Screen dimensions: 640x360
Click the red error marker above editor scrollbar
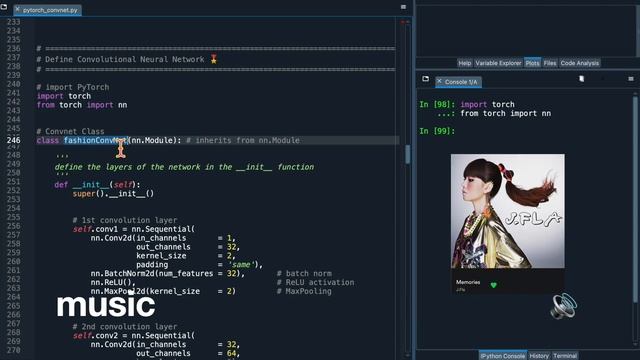pyautogui.click(x=402, y=22)
